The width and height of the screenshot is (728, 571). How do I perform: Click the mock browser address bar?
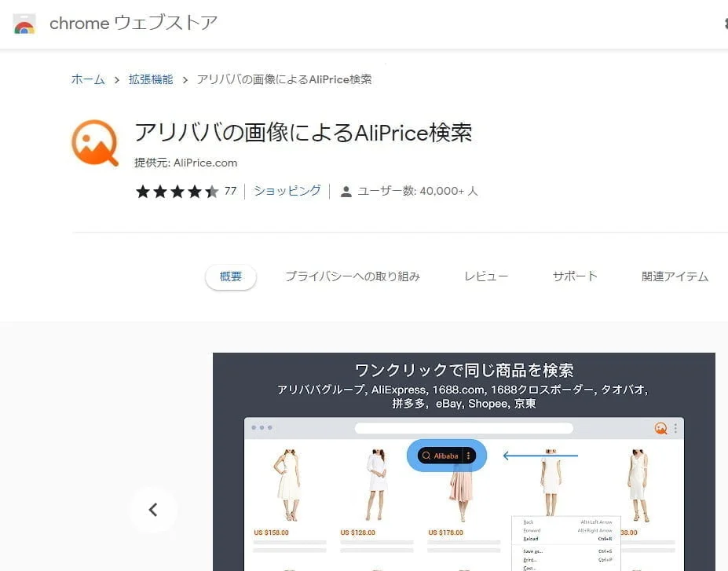tap(464, 428)
